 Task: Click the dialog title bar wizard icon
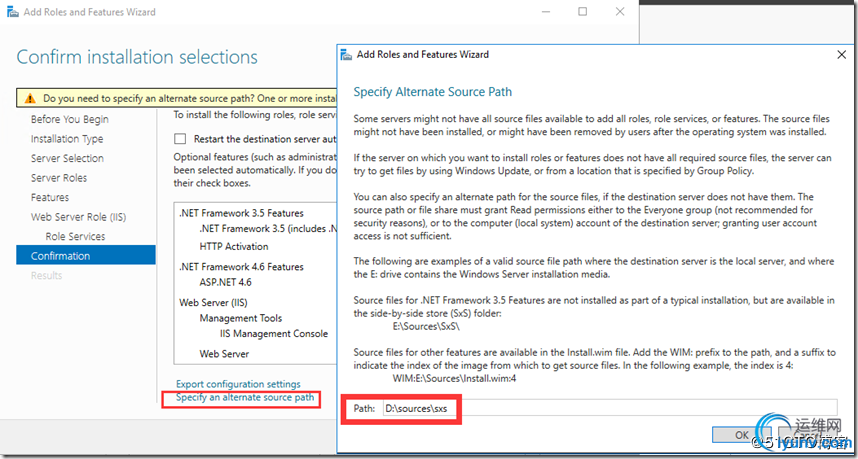[x=346, y=55]
